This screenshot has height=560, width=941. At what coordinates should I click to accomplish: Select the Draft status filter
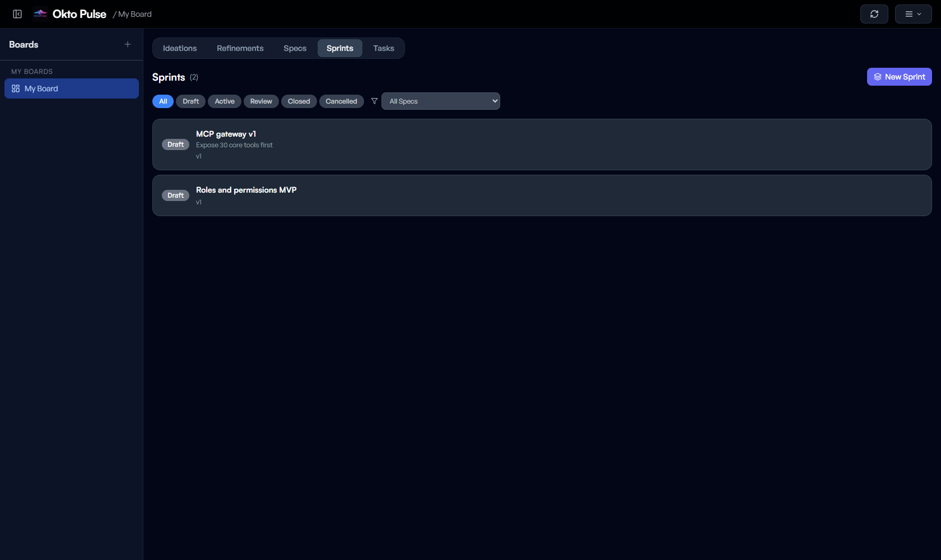(190, 101)
